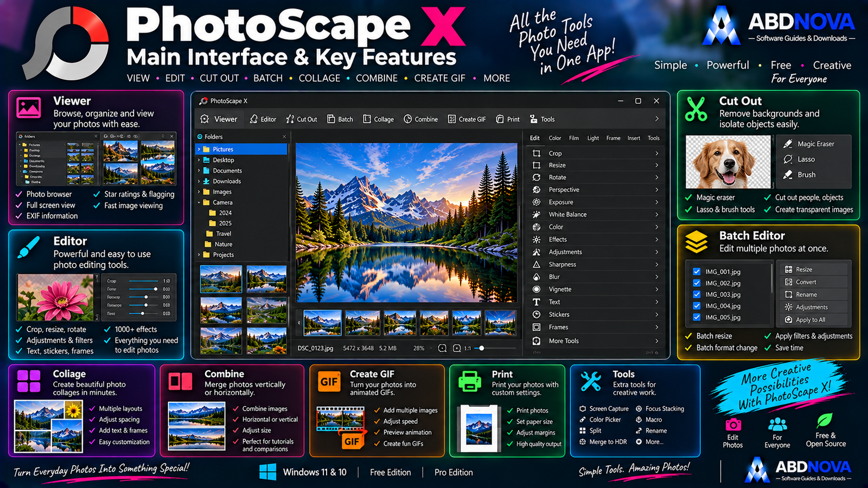Select the Light sub-tab

pyautogui.click(x=593, y=138)
